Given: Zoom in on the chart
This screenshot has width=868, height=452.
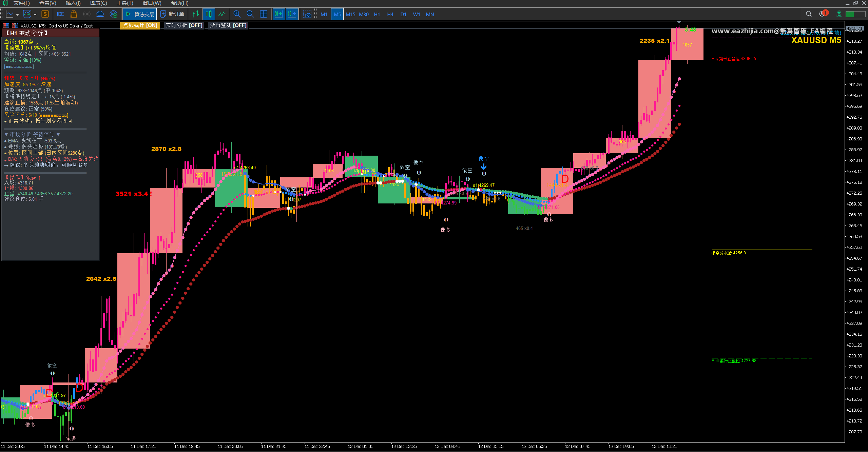Looking at the screenshot, I should tap(237, 14).
